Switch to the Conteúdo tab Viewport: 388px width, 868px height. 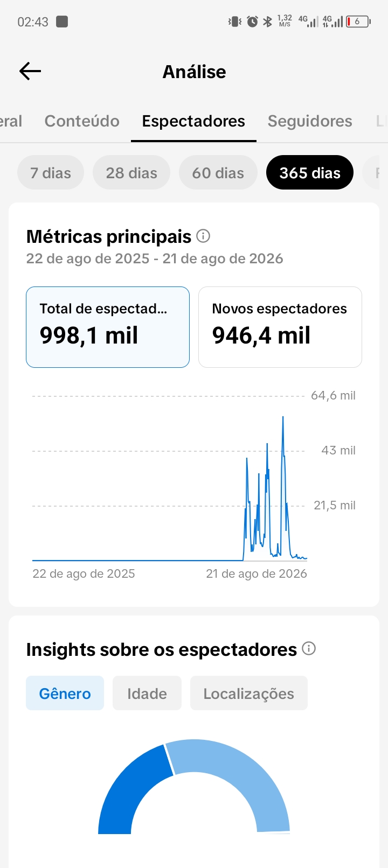click(x=82, y=121)
